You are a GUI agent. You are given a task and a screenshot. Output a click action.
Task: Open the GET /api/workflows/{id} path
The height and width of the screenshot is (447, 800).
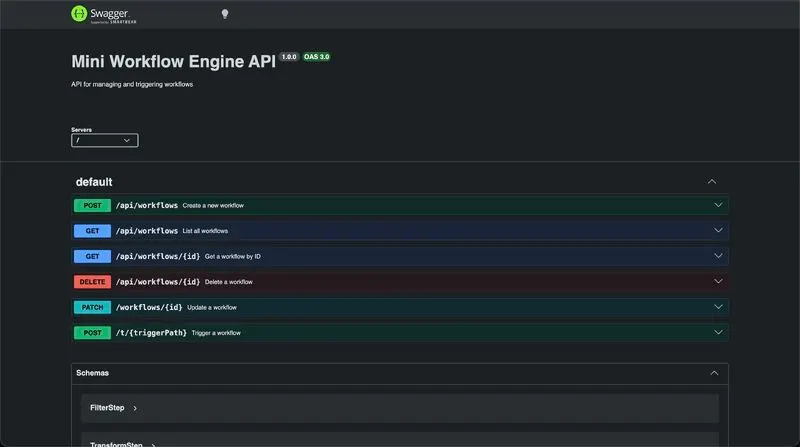pyautogui.click(x=158, y=256)
